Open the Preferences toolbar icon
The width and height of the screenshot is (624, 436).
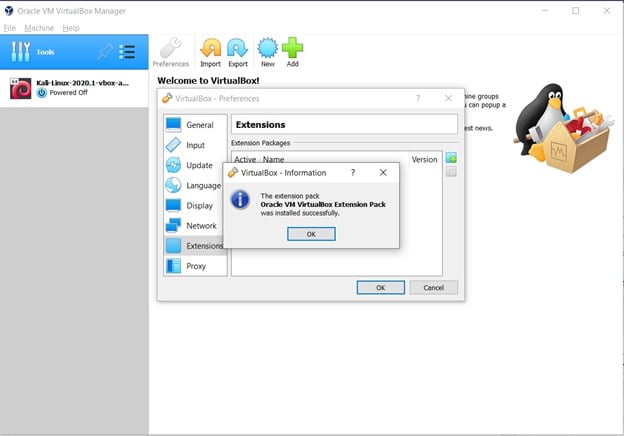click(171, 53)
